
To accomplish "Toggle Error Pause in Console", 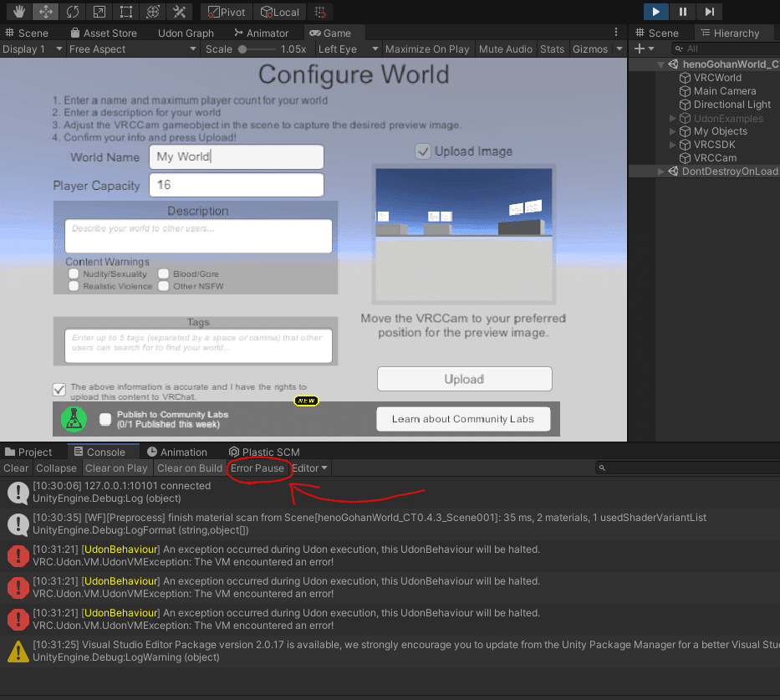I will pyautogui.click(x=257, y=468).
